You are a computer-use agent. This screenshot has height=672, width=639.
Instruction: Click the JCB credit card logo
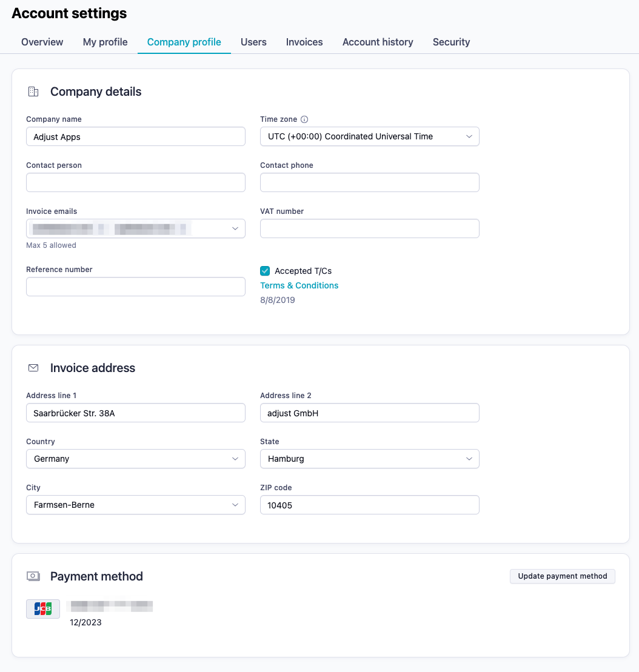click(42, 608)
